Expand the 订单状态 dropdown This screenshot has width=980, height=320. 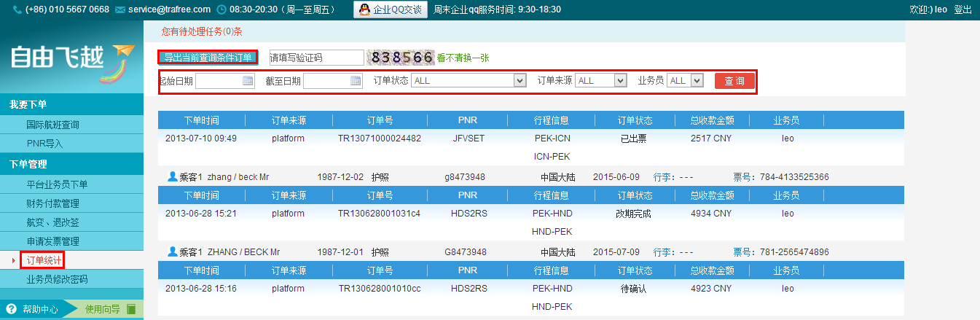(520, 81)
